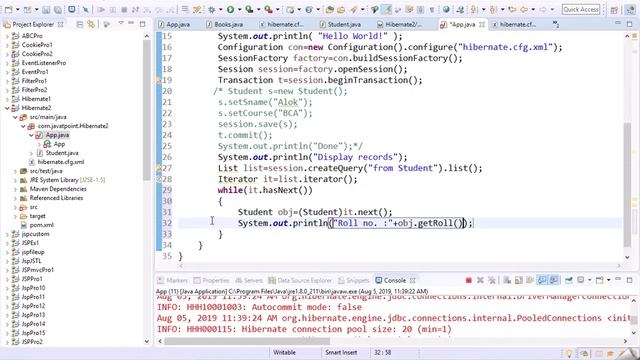Toggle Scroll Lock in Console toolbar
640x360 pixels.
pyautogui.click(x=519, y=280)
